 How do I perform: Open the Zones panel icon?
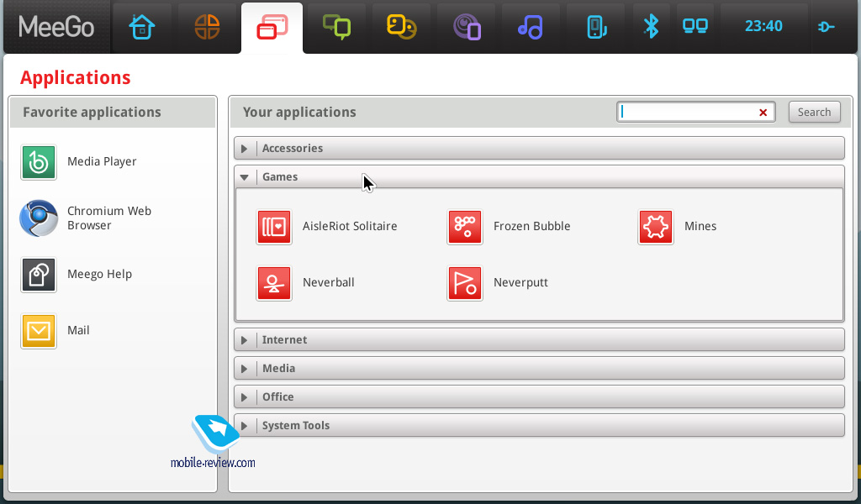pos(207,26)
